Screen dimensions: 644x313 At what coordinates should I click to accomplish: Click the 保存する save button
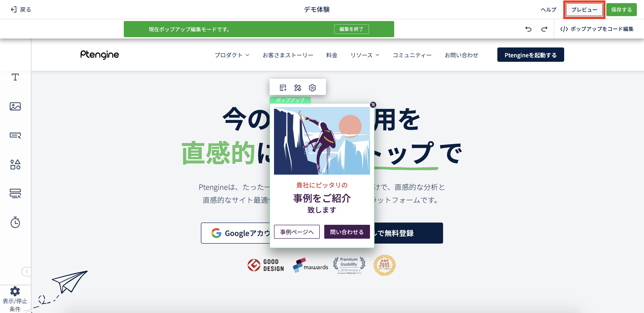(621, 9)
